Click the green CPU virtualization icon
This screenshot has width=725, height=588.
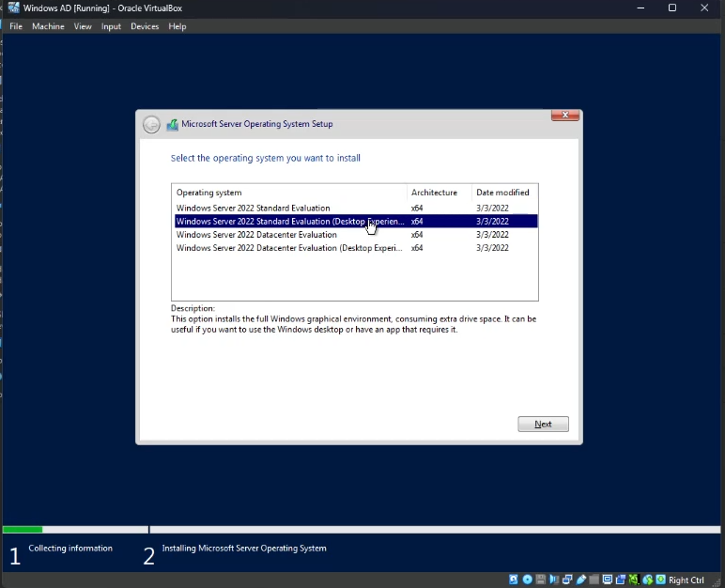click(634, 580)
